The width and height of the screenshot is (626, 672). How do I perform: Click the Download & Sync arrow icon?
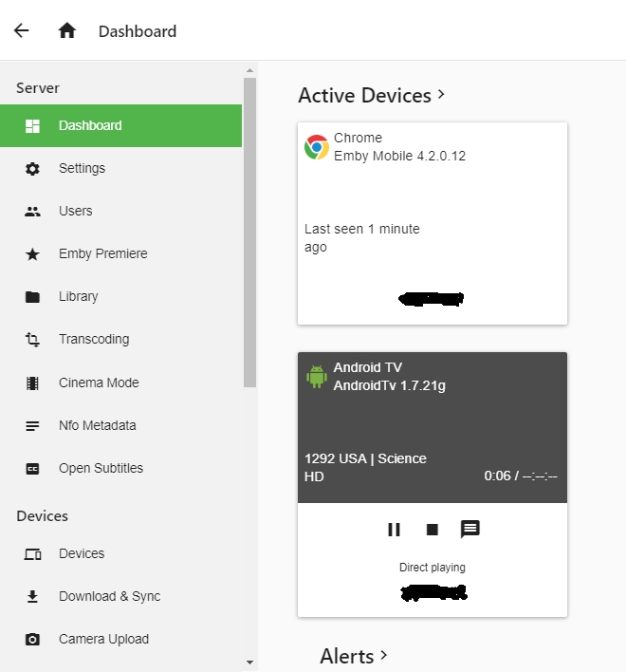pos(32,597)
